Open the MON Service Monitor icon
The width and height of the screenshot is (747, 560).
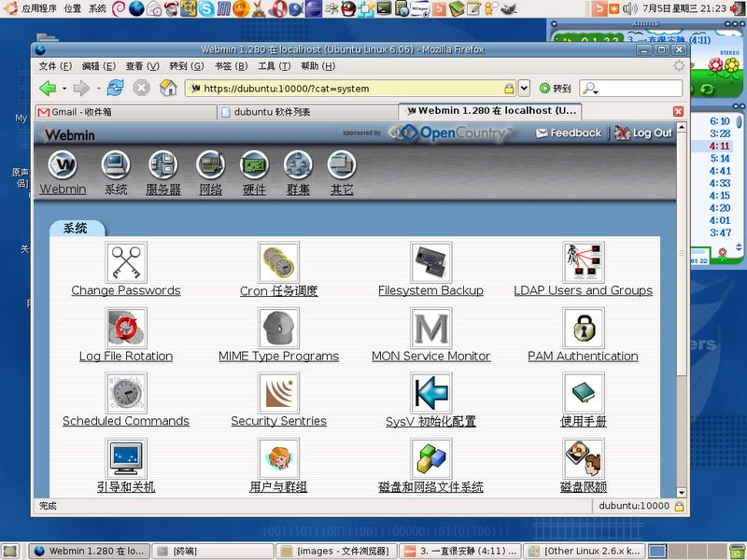(x=430, y=328)
